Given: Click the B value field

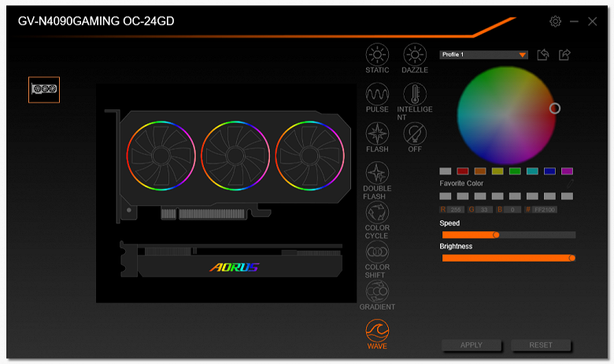Looking at the screenshot, I should 512,210.
